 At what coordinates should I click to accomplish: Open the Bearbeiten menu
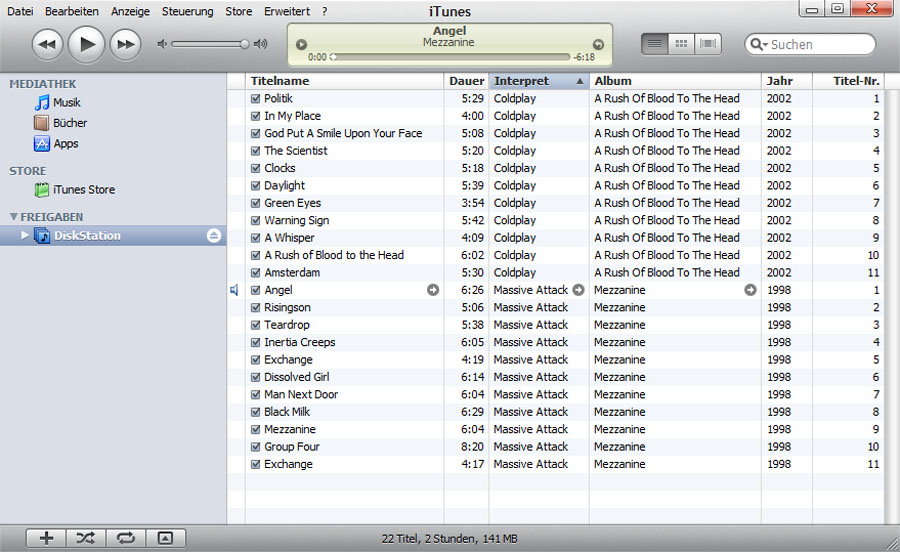72,11
